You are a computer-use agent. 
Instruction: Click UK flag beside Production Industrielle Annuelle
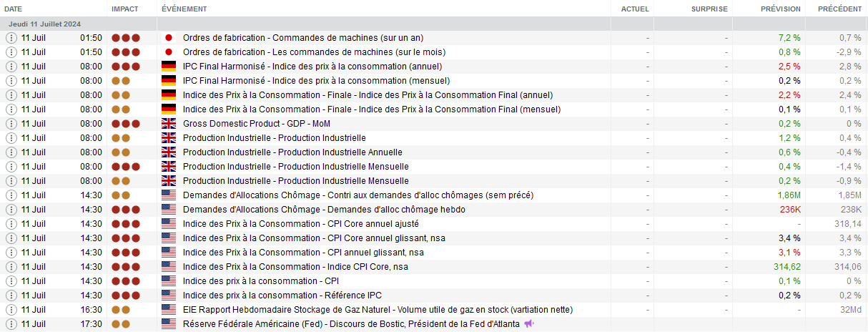(x=169, y=152)
